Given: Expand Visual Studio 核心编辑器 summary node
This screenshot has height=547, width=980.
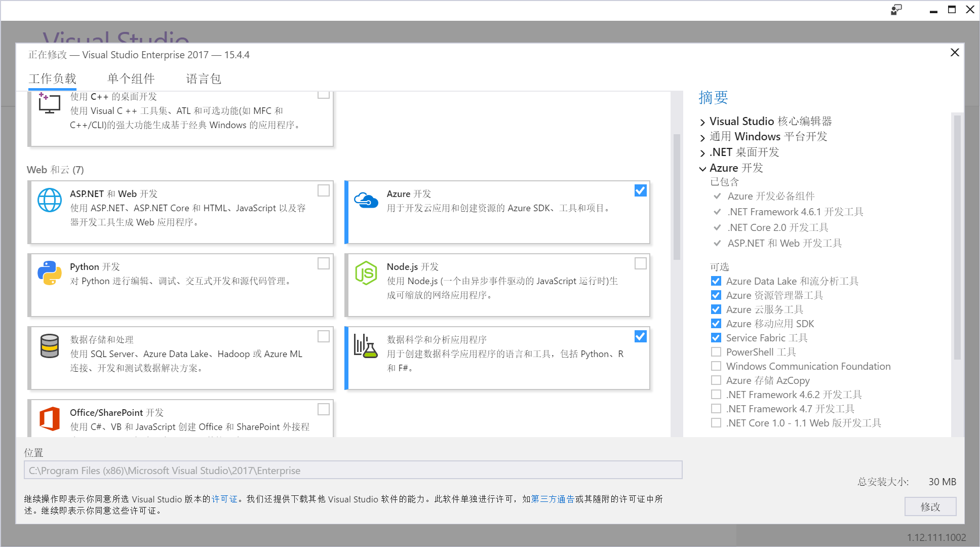Looking at the screenshot, I should pyautogui.click(x=702, y=122).
